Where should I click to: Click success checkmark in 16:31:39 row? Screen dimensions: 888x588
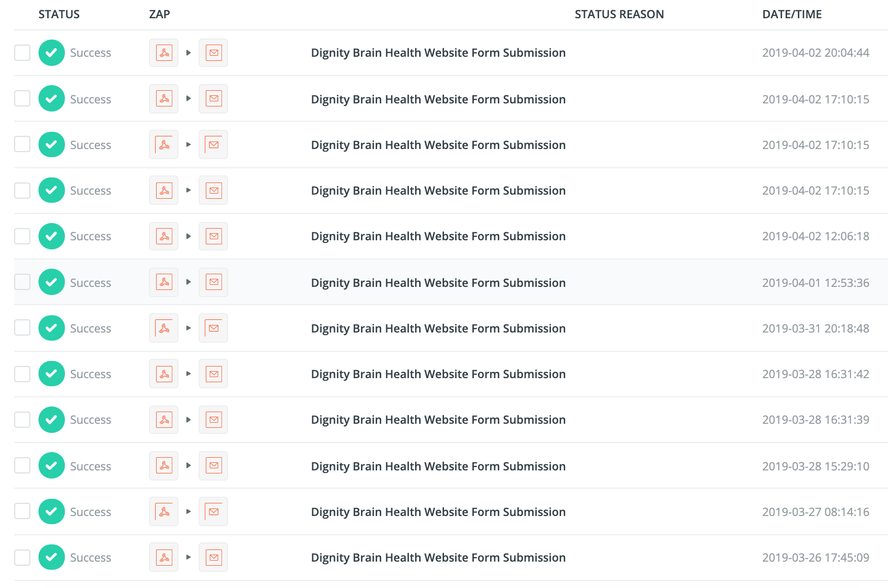point(52,420)
